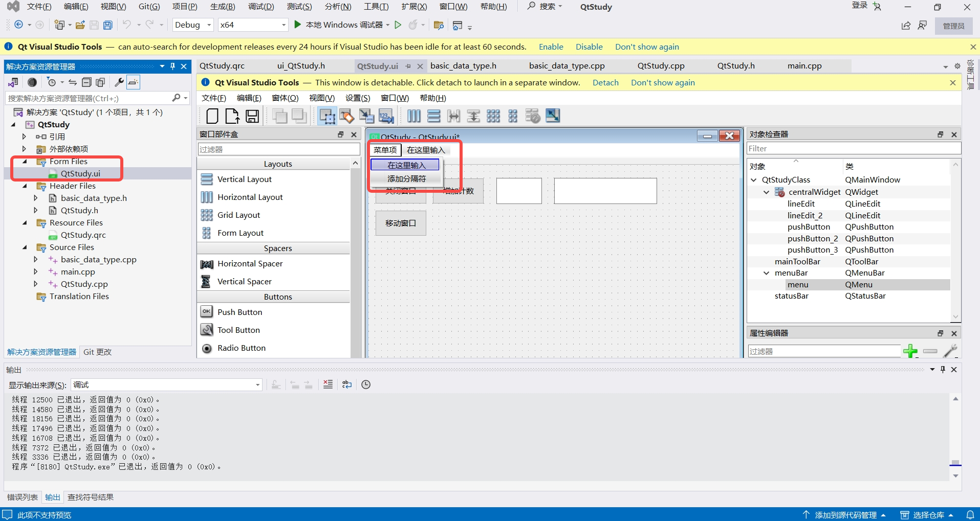Click the green plus add property icon
The width and height of the screenshot is (980, 521).
tap(910, 351)
